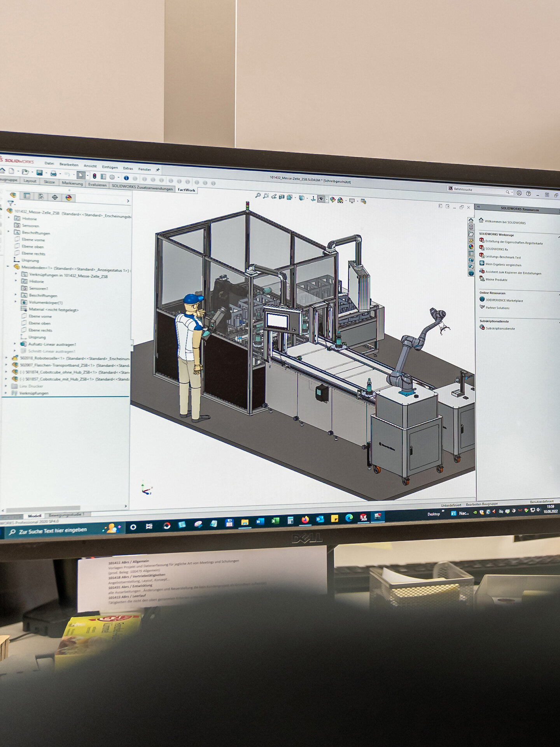
Task: Open the DisplayManager color ball tab
Action: coord(69,198)
